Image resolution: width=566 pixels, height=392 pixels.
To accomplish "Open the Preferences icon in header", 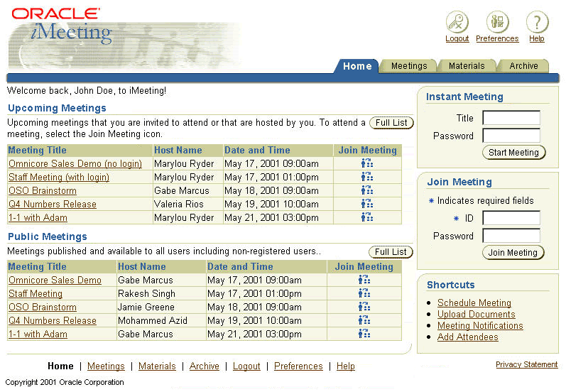I will point(497,22).
